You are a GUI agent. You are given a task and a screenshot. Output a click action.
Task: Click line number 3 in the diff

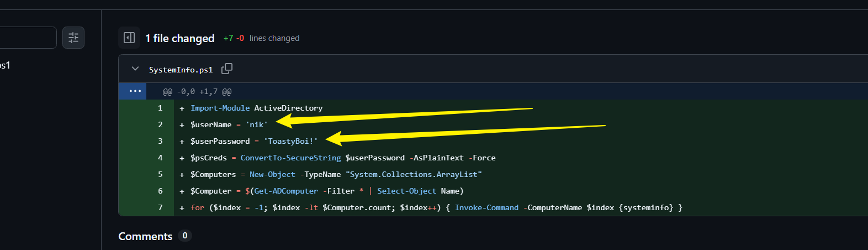tap(160, 141)
